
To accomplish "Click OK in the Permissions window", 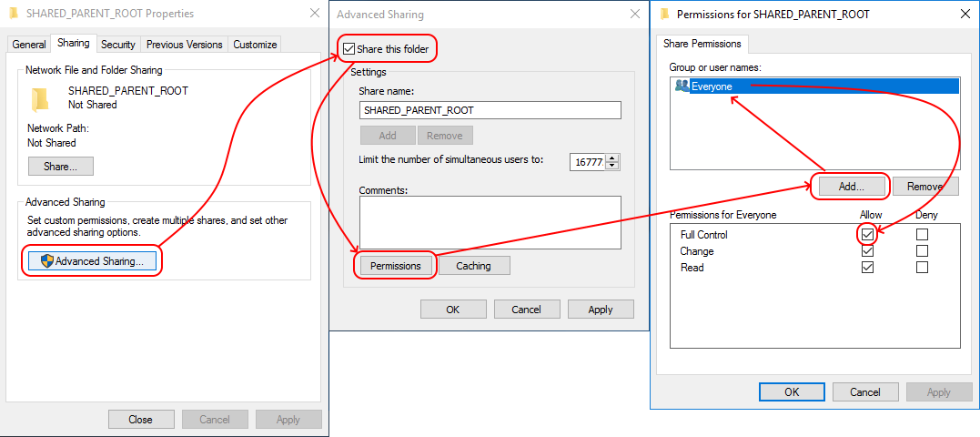I will click(x=792, y=392).
